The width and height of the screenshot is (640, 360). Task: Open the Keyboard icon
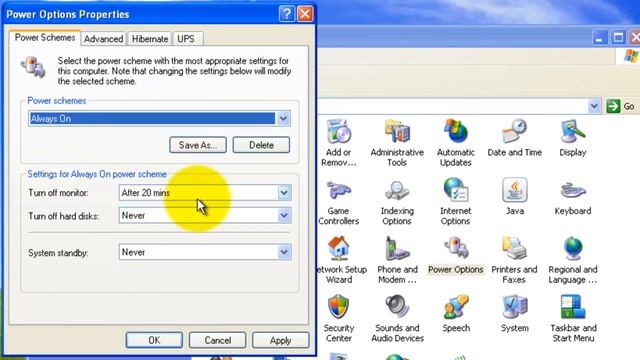click(573, 191)
